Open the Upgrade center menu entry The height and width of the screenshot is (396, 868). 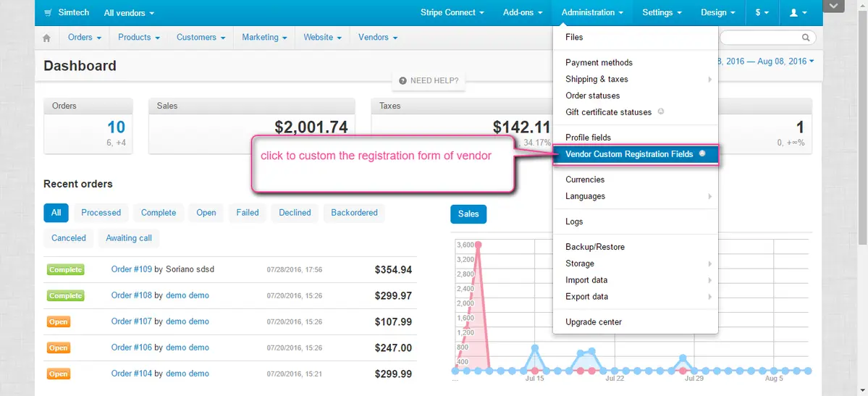(x=594, y=322)
